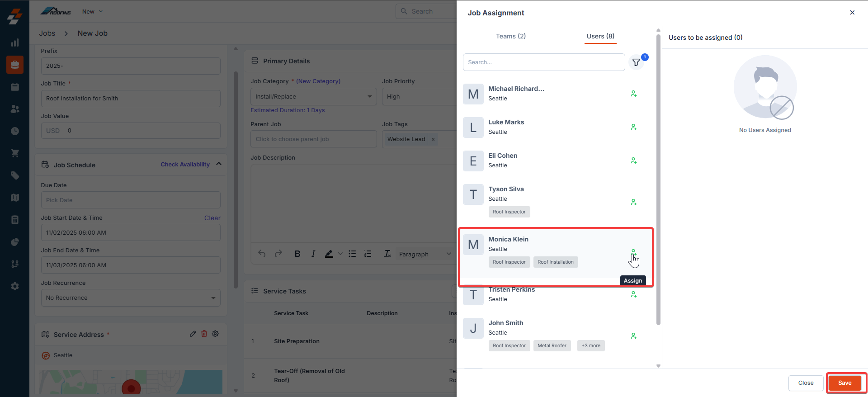
Task: Open the dashboard analytics sidebar icon
Action: [x=15, y=43]
